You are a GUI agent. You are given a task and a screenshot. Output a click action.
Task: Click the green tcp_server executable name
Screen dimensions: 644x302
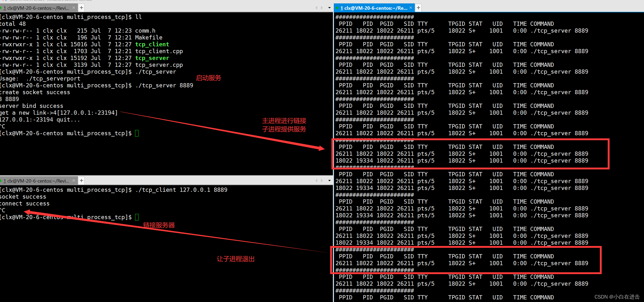[x=152, y=58]
